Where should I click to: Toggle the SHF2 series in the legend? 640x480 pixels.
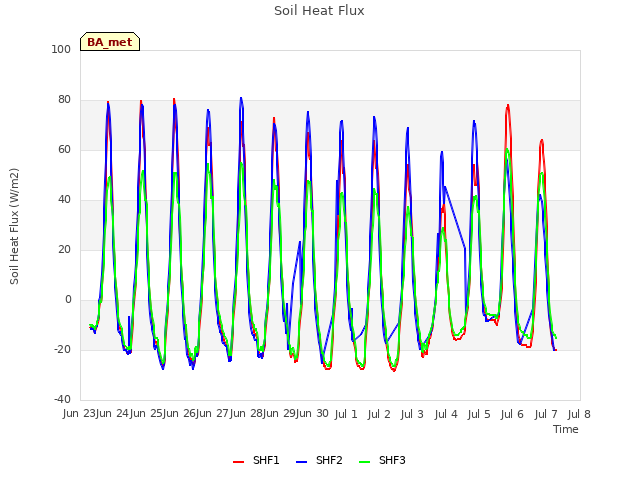[x=319, y=460]
